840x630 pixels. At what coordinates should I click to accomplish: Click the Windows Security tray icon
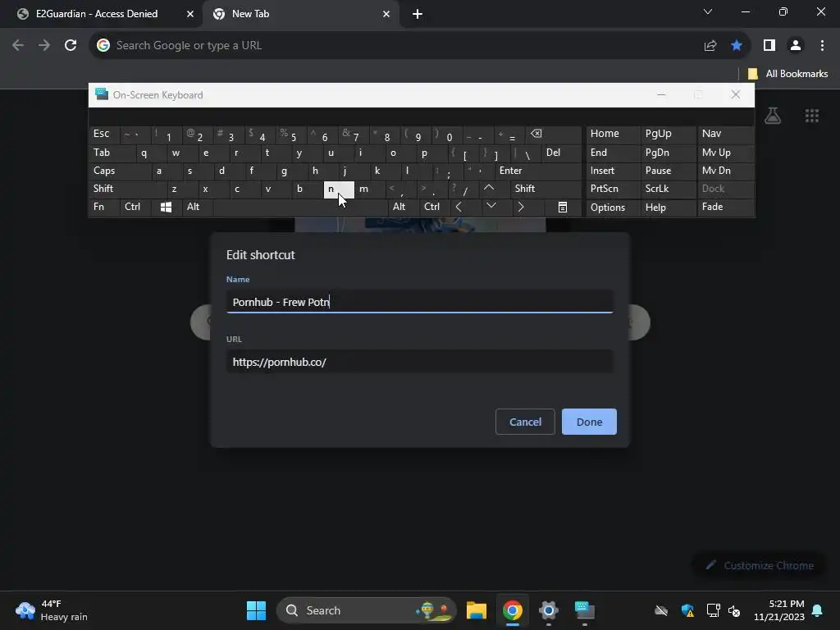coord(688,610)
